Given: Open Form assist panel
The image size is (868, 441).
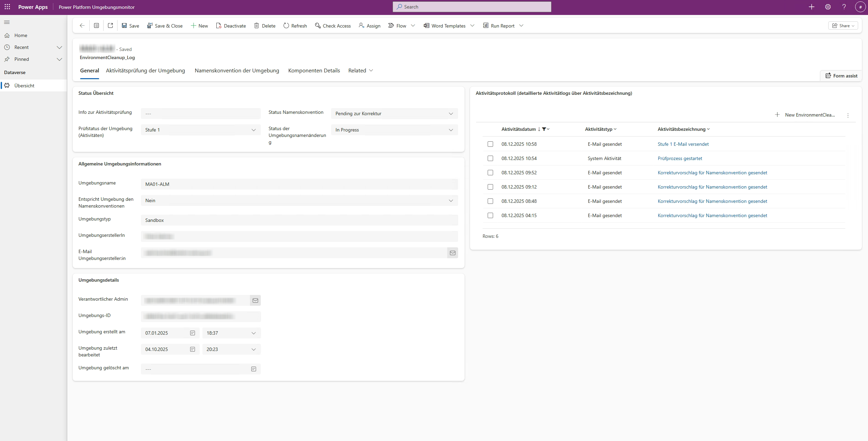Looking at the screenshot, I should pos(841,75).
